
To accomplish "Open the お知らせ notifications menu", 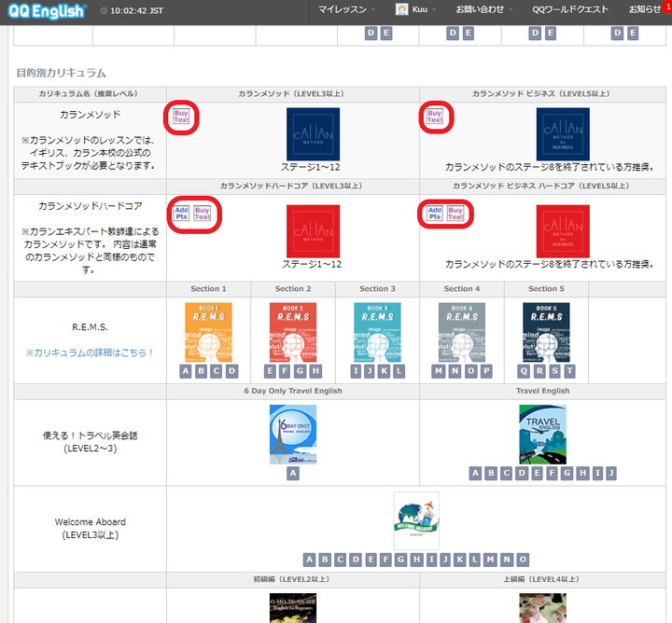I will (645, 9).
